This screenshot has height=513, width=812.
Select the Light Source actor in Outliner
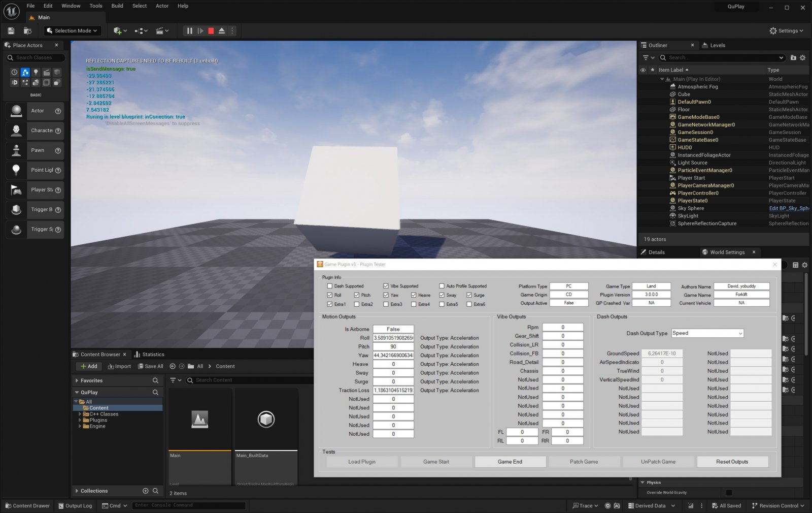click(692, 163)
